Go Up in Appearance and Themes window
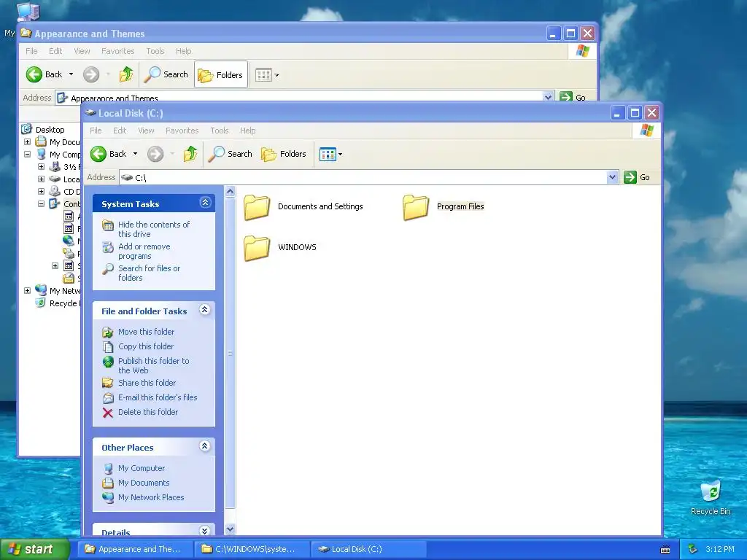The height and width of the screenshot is (560, 747). click(x=126, y=74)
